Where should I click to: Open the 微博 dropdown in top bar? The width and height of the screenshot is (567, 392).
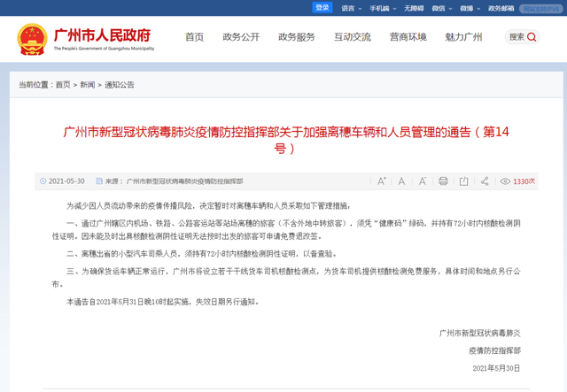470,8
